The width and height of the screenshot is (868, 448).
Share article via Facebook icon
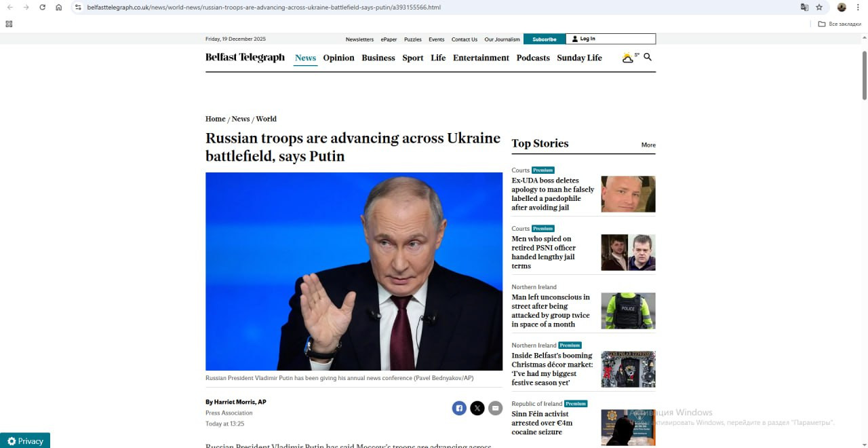(x=459, y=408)
